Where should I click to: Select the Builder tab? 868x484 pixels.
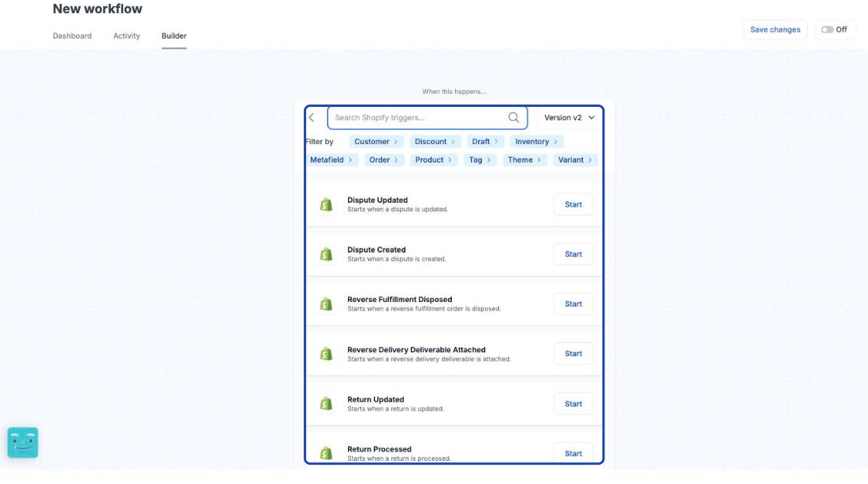[x=174, y=36]
